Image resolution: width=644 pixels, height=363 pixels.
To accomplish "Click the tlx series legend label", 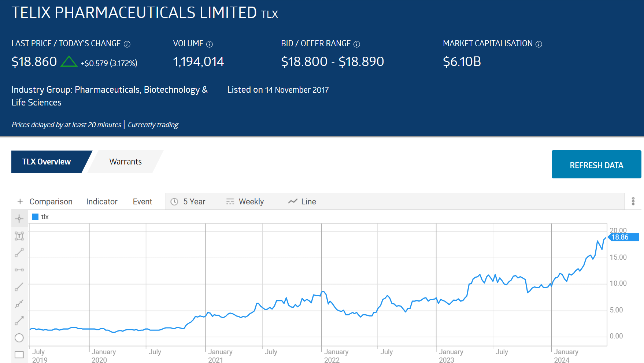I will pyautogui.click(x=45, y=217).
